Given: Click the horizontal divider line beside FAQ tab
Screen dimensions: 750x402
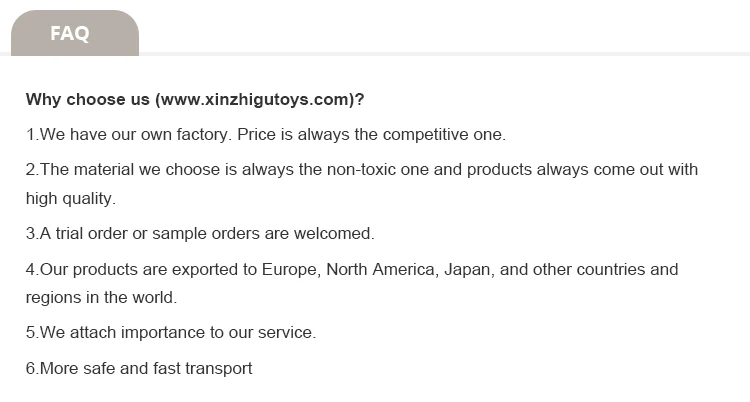Looking at the screenshot, I should tap(440, 53).
